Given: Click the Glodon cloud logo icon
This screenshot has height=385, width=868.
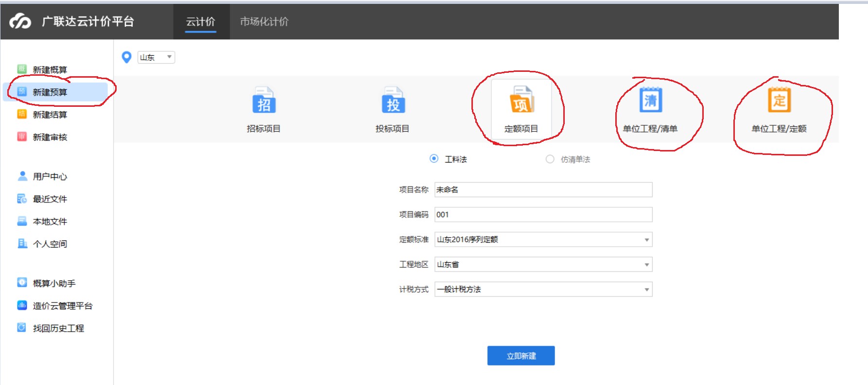Looking at the screenshot, I should [20, 21].
